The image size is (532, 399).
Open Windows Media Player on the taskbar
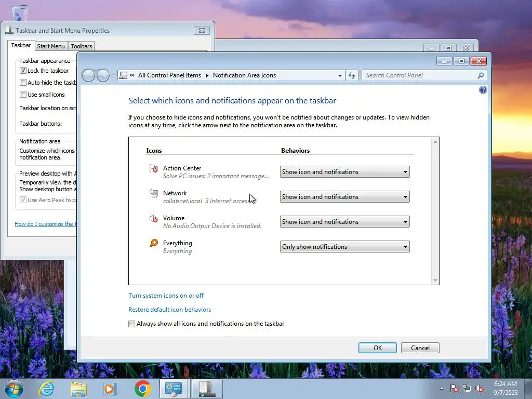(x=110, y=389)
